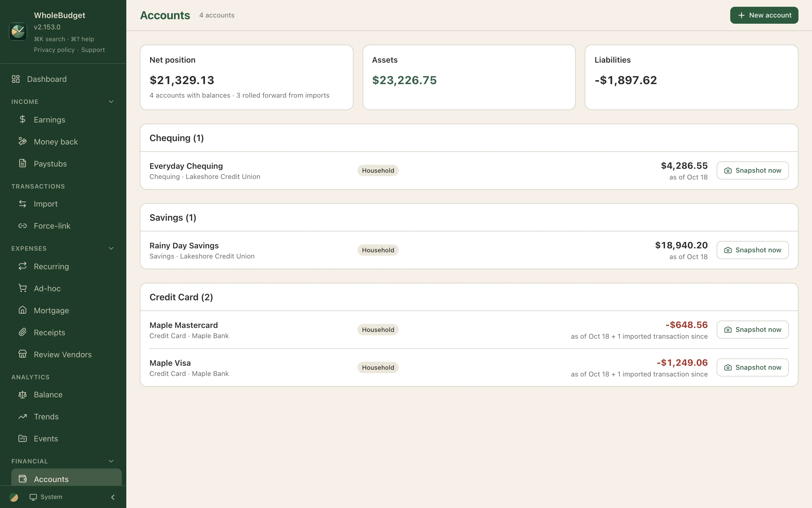Click the Balance scale icon
Image resolution: width=812 pixels, height=508 pixels.
point(23,395)
